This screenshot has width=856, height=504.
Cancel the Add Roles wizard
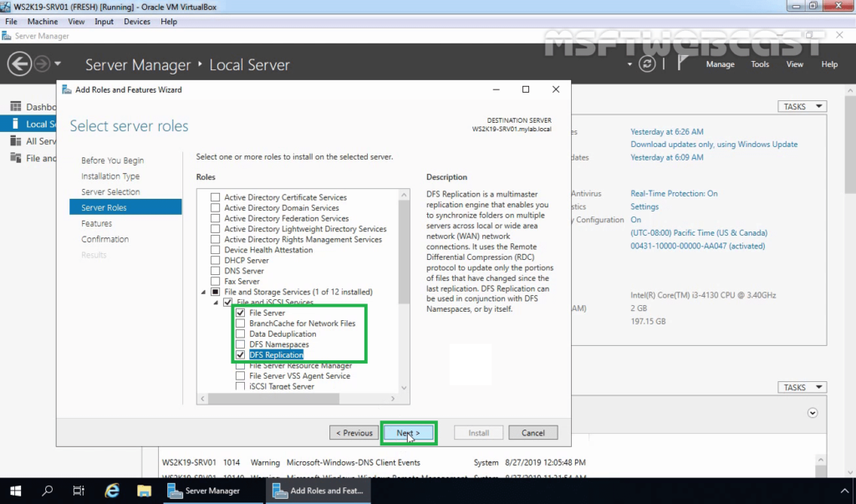click(532, 432)
